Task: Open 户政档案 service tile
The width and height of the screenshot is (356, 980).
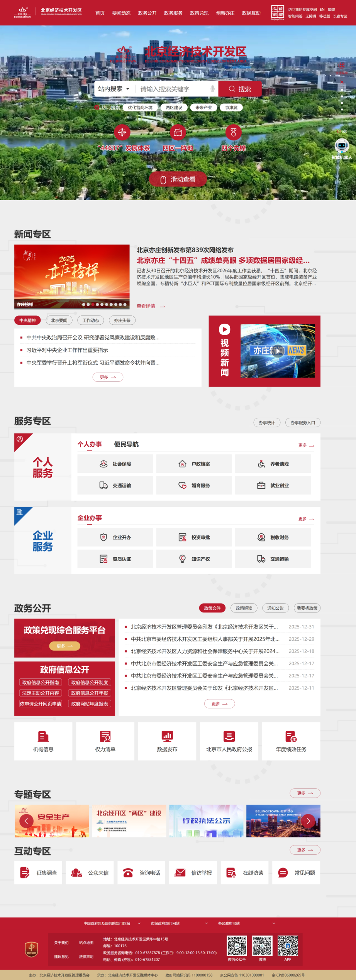Action: [x=194, y=464]
